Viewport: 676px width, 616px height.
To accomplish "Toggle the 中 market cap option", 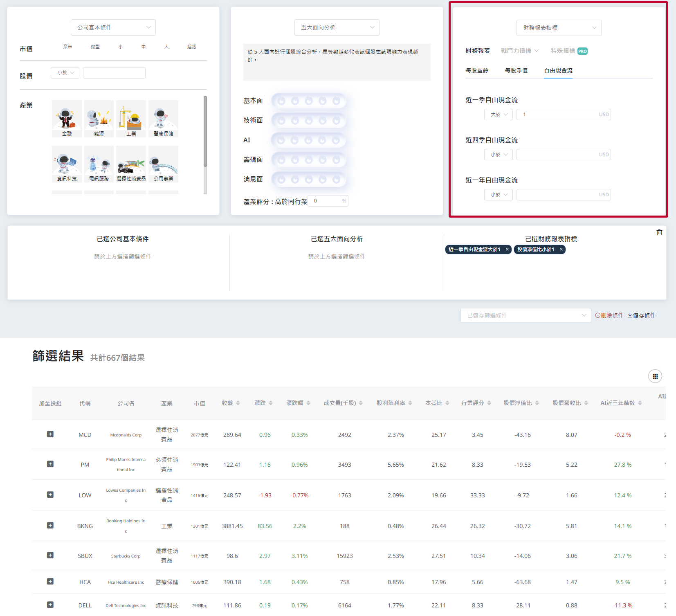I will (x=143, y=47).
